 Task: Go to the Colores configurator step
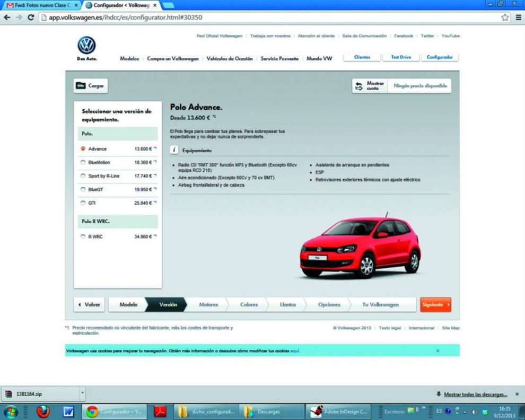coord(248,304)
